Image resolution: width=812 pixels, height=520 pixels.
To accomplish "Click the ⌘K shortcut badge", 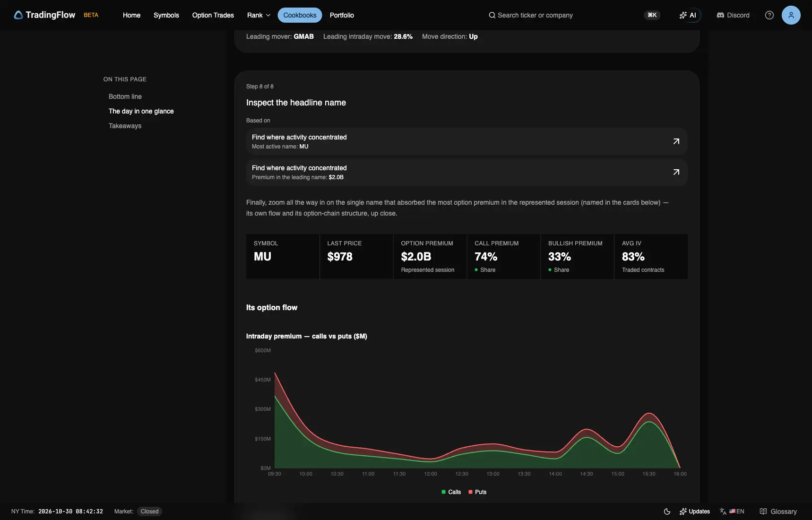I will pyautogui.click(x=652, y=15).
